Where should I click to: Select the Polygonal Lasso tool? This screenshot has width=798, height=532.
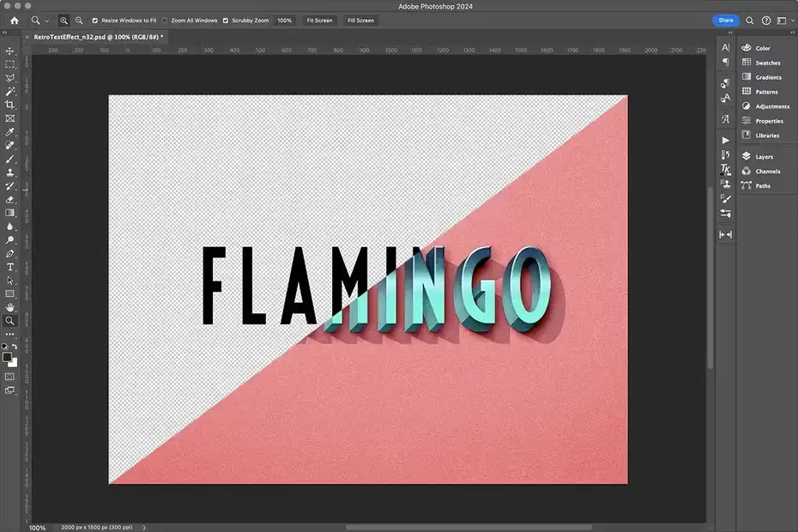pos(9,78)
